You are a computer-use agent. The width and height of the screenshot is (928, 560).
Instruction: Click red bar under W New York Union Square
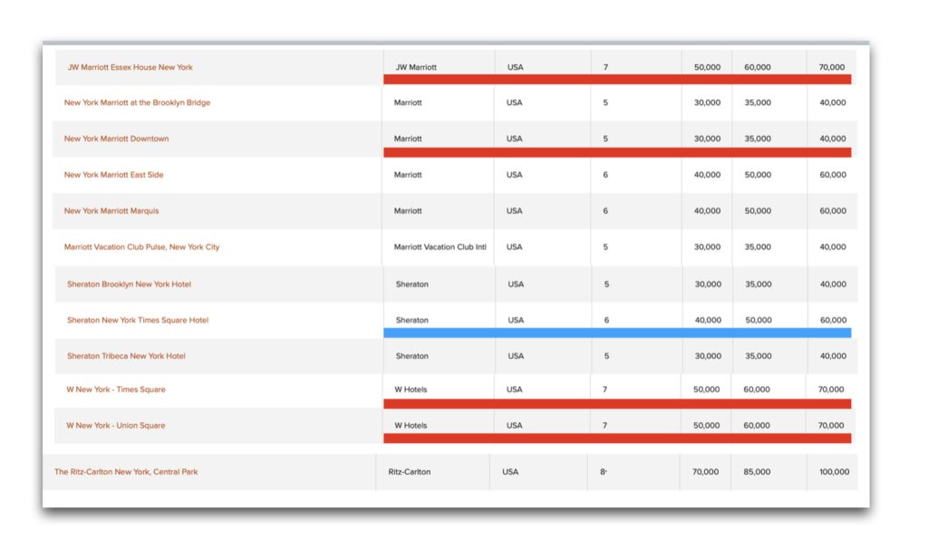click(x=617, y=439)
